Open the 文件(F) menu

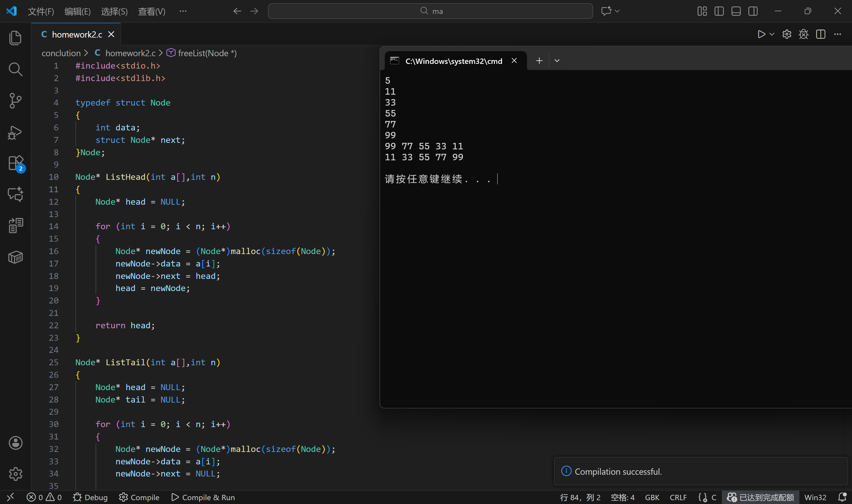pyautogui.click(x=41, y=12)
